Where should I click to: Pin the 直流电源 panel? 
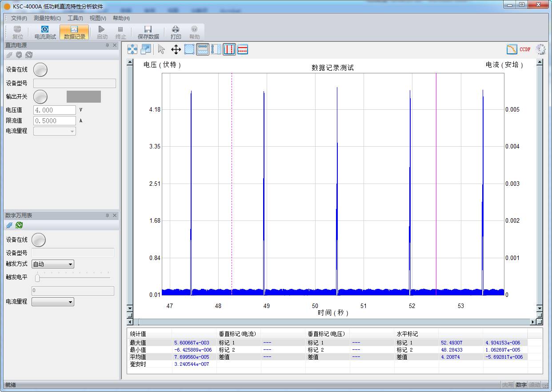107,45
